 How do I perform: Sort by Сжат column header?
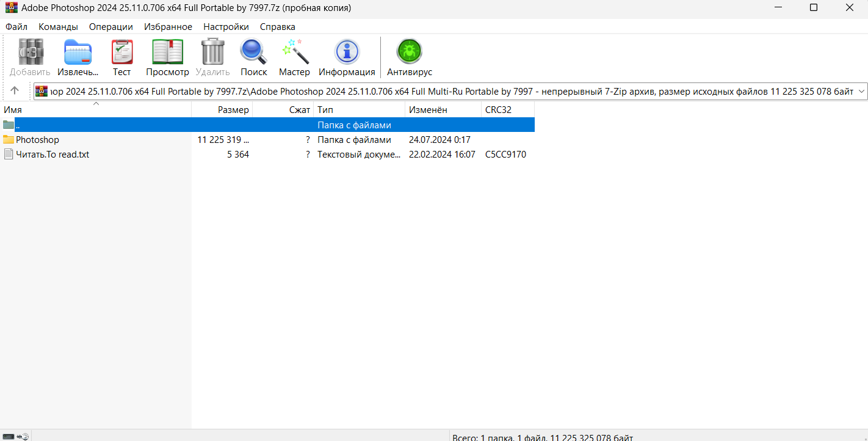click(x=283, y=110)
